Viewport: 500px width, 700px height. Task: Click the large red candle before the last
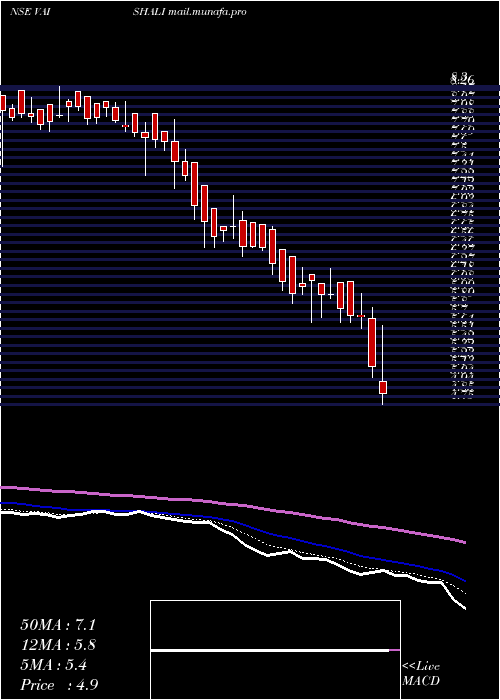point(372,342)
